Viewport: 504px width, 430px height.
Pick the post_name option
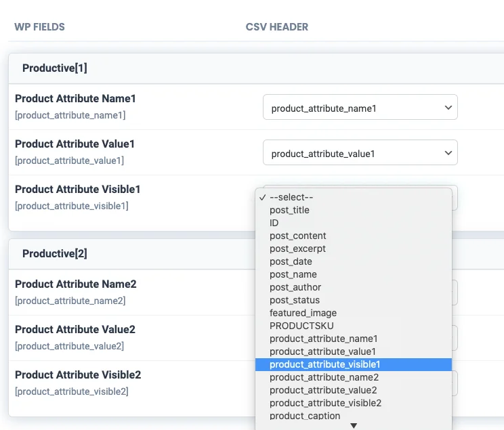[293, 274]
